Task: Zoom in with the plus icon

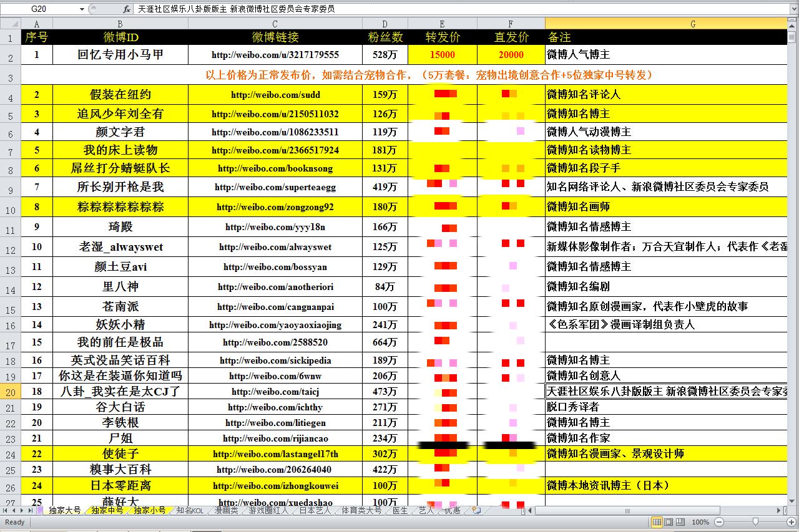Action: point(792,521)
